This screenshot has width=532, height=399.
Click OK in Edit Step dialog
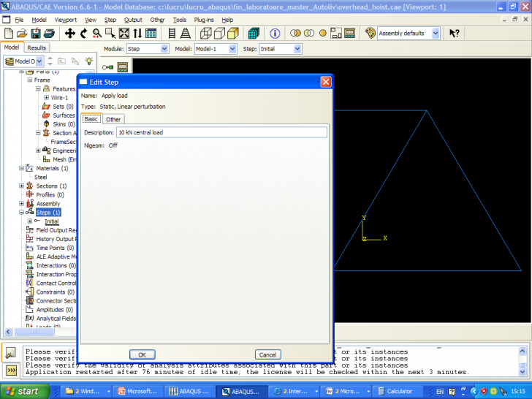(x=142, y=354)
